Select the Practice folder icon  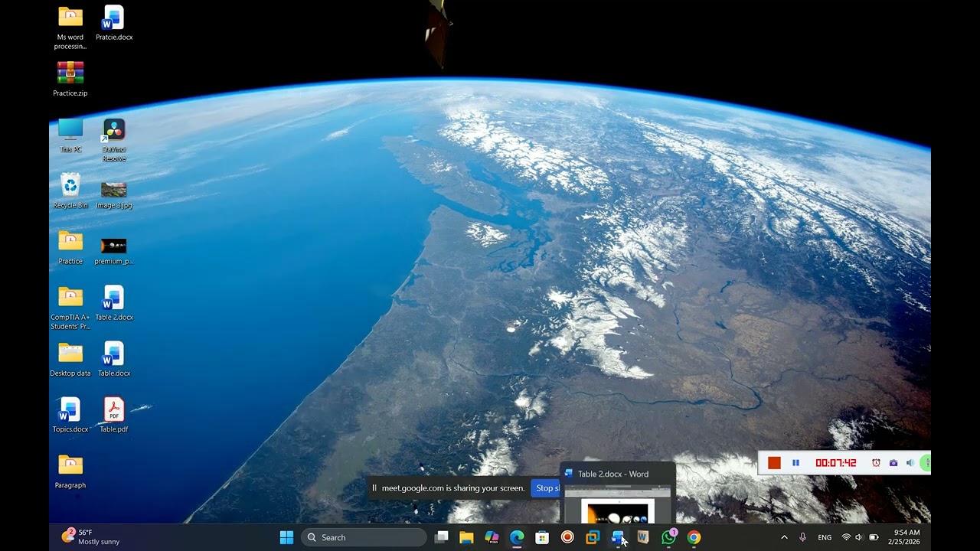click(x=70, y=247)
